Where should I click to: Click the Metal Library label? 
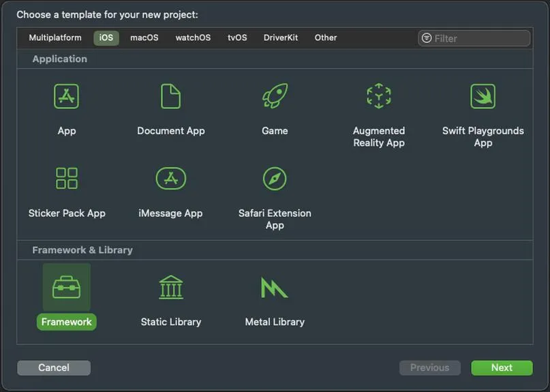coord(275,322)
